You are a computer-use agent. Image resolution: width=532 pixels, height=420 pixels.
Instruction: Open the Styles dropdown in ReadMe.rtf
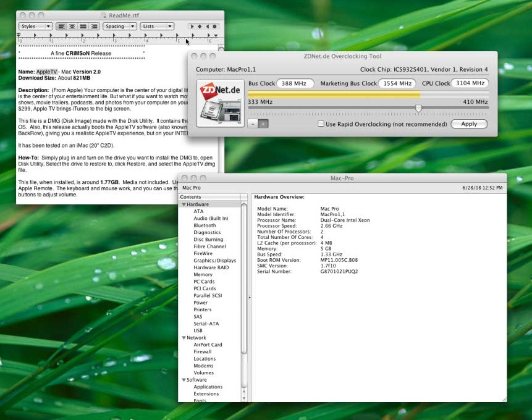click(x=35, y=26)
